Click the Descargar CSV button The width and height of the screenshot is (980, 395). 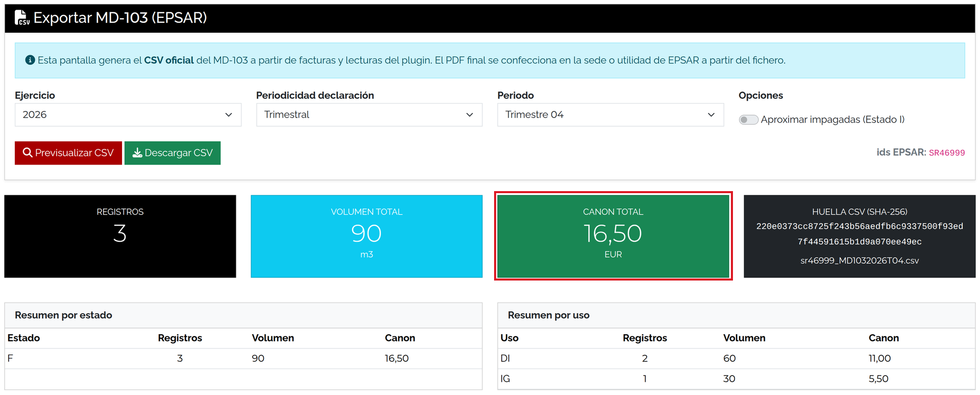tap(173, 153)
